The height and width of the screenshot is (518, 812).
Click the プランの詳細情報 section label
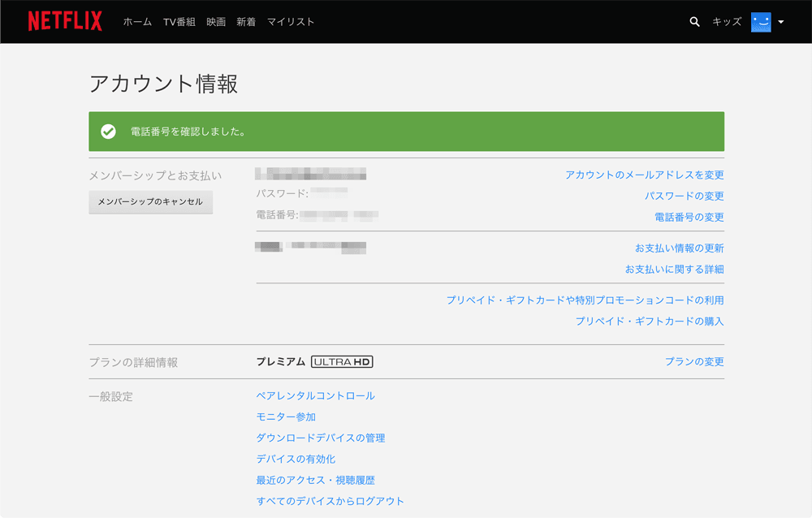134,363
